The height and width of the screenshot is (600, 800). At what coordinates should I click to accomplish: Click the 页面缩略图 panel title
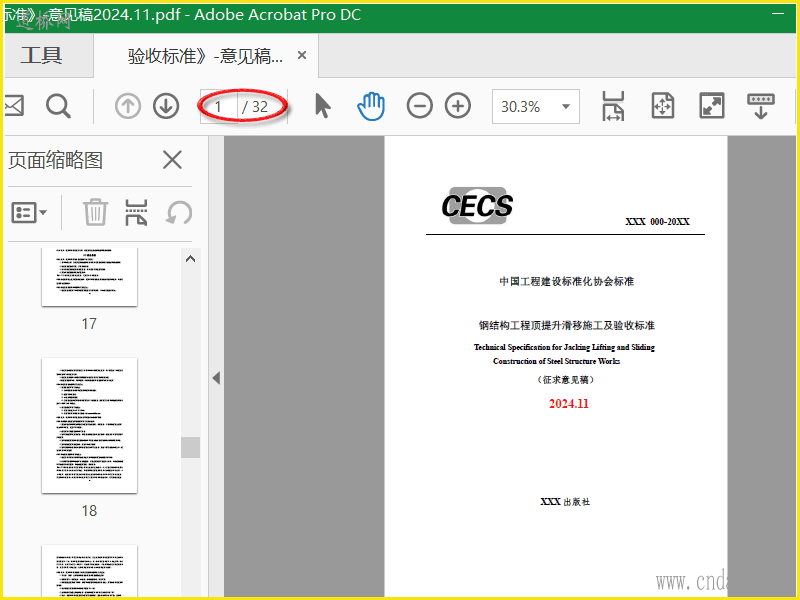click(x=55, y=160)
